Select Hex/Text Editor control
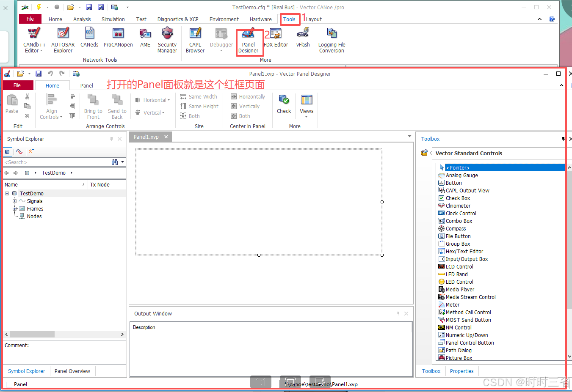Image resolution: width=572 pixels, height=392 pixels. [x=460, y=252]
